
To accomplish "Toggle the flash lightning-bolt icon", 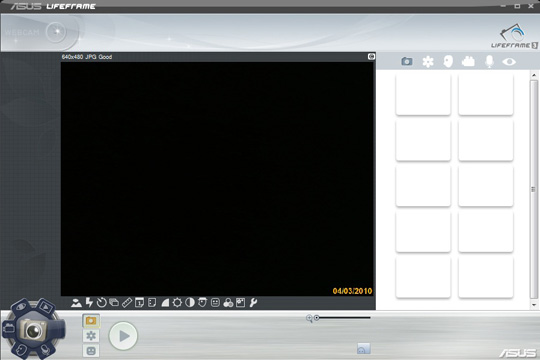I will pos(89,302).
